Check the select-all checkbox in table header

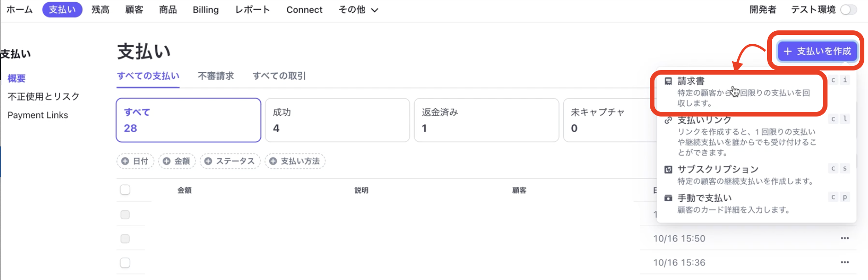click(x=125, y=190)
